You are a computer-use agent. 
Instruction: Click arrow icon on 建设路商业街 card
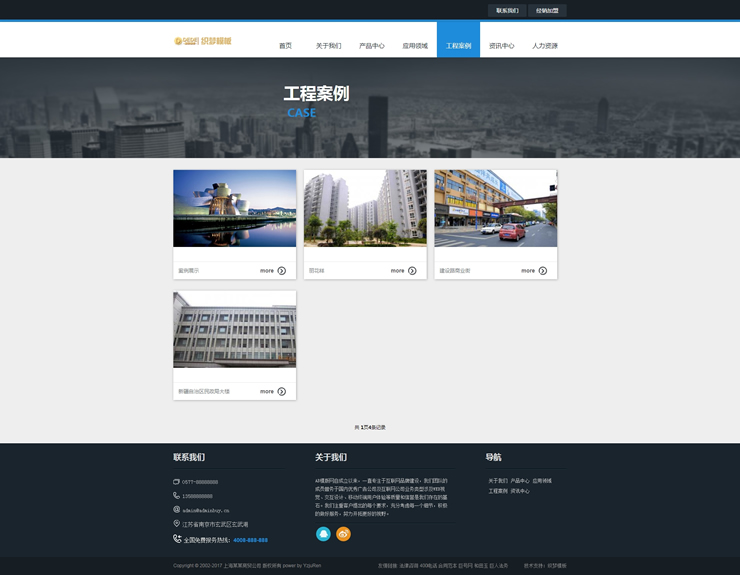click(x=543, y=271)
